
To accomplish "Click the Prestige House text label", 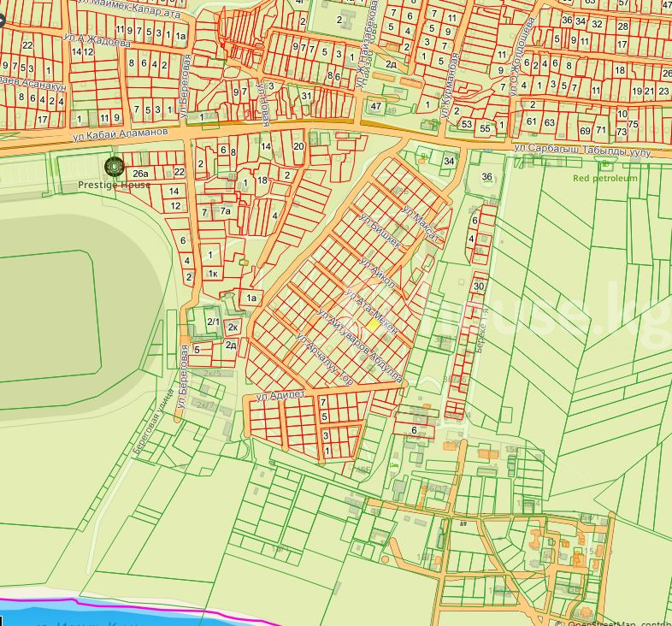I will coord(114,185).
